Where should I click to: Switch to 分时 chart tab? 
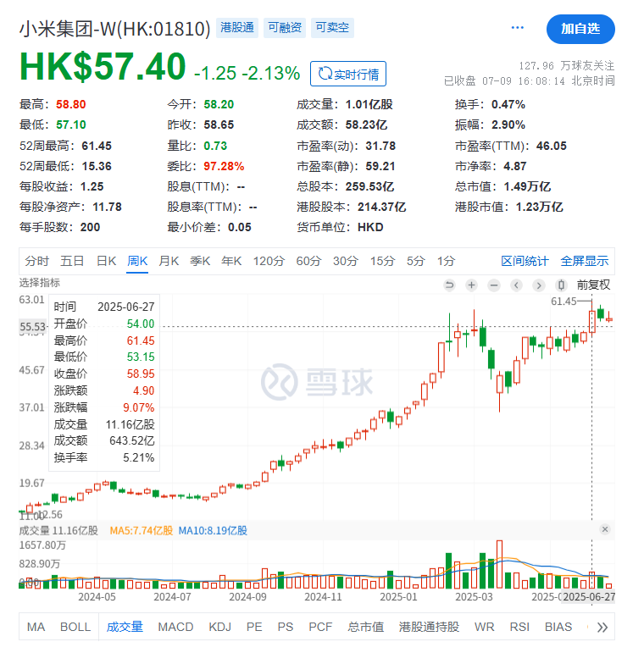point(36,261)
